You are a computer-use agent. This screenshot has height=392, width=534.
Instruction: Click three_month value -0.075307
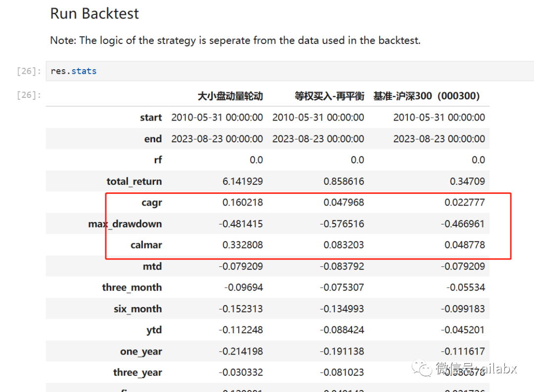pyautogui.click(x=342, y=287)
